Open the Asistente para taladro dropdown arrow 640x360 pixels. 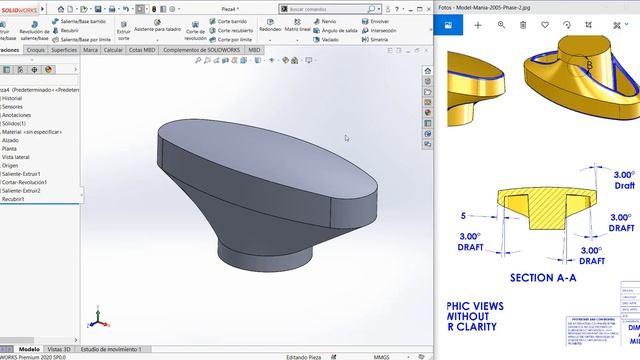(x=157, y=40)
